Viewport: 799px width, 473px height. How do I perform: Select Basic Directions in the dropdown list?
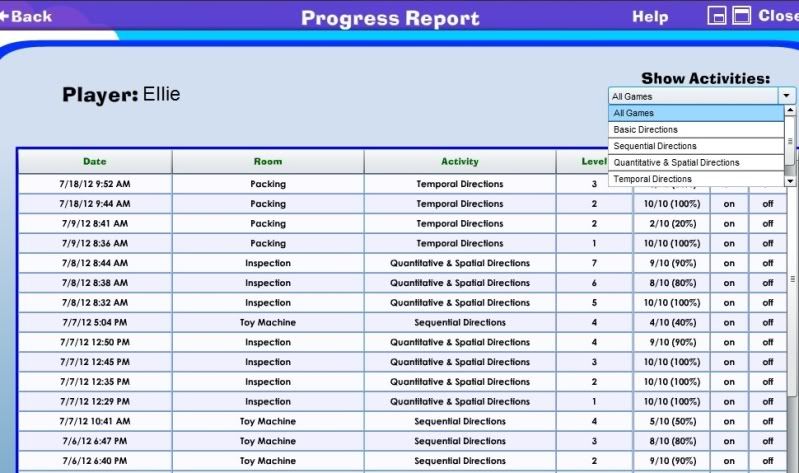[x=696, y=129]
